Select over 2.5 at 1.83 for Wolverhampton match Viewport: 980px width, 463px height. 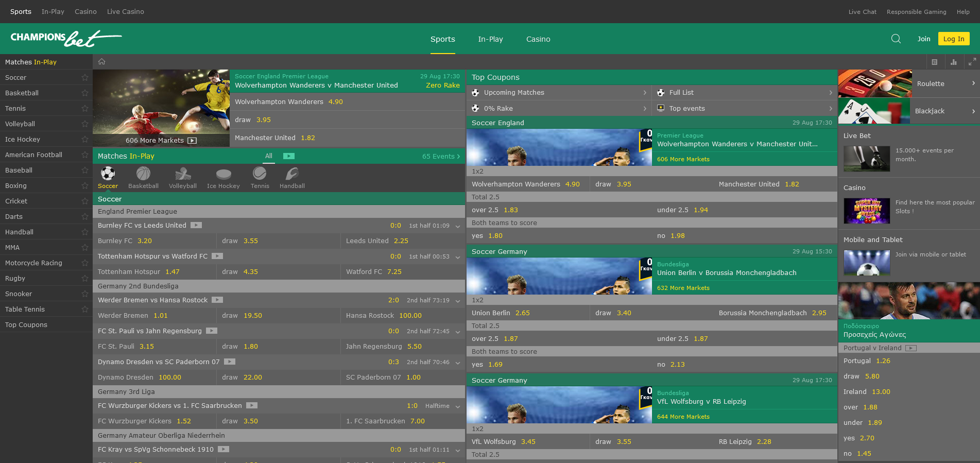559,210
